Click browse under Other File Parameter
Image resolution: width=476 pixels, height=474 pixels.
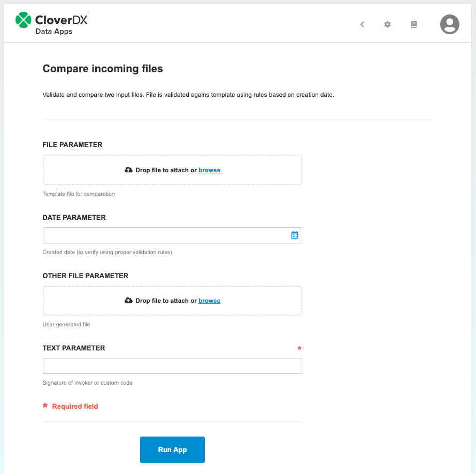209,300
